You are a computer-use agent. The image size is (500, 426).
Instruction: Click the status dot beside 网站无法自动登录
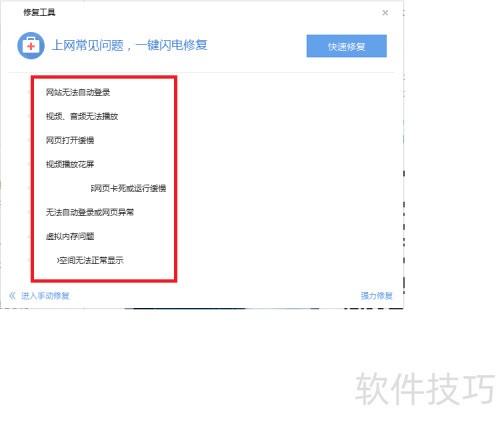[30, 92]
